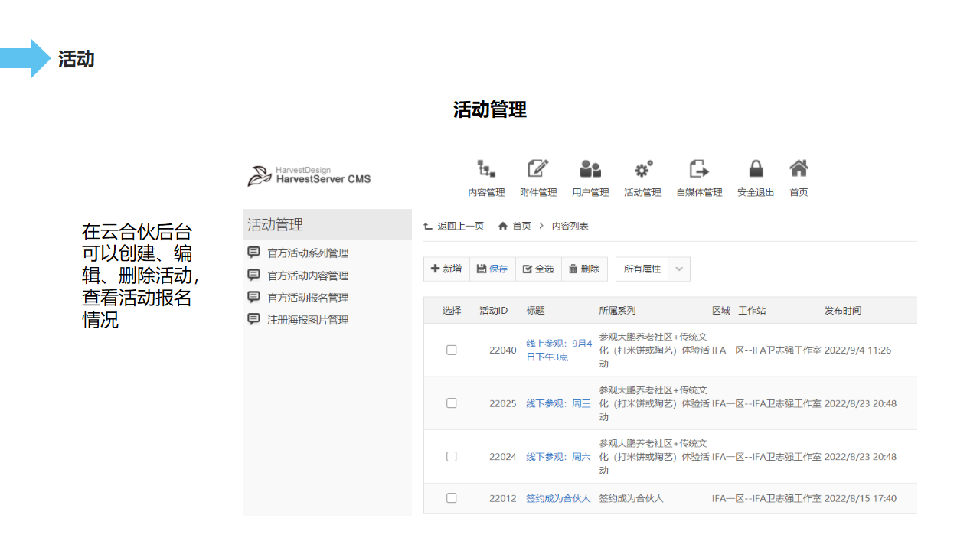The image size is (980, 551).
Task: Open 附件管理 attachment management icon
Action: click(x=538, y=168)
